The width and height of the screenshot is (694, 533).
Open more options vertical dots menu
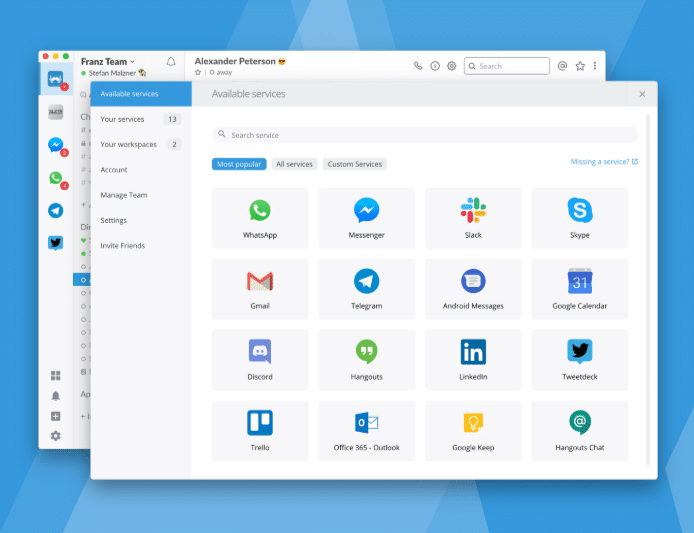(x=595, y=66)
